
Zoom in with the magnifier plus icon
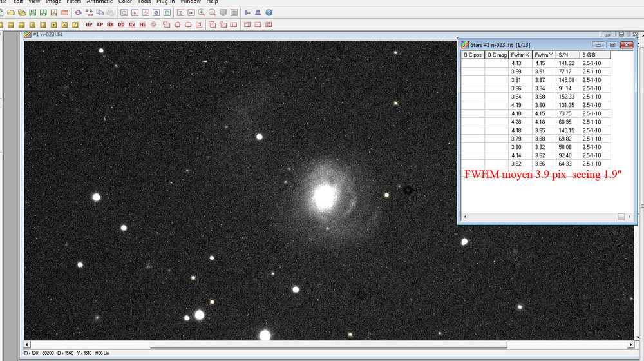[x=202, y=13]
